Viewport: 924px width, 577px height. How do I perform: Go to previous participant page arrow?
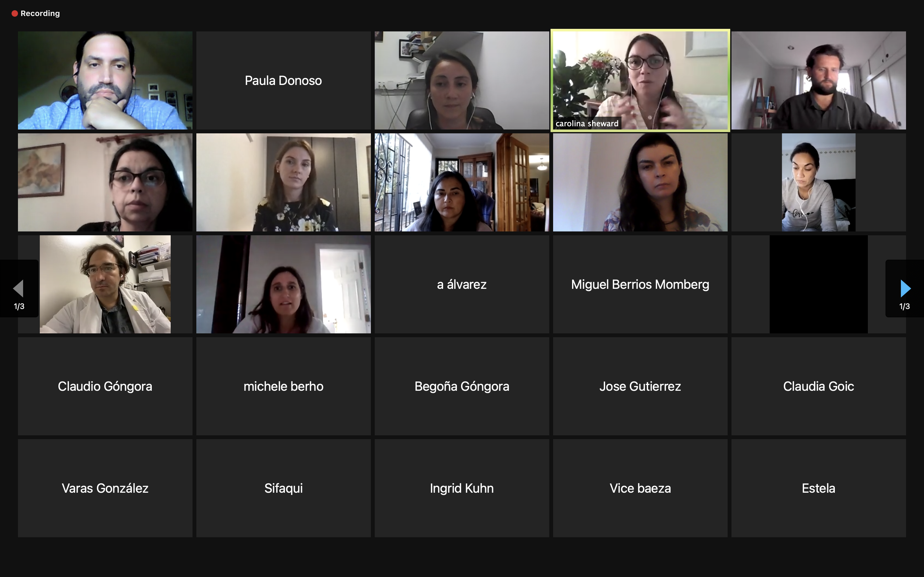(19, 288)
